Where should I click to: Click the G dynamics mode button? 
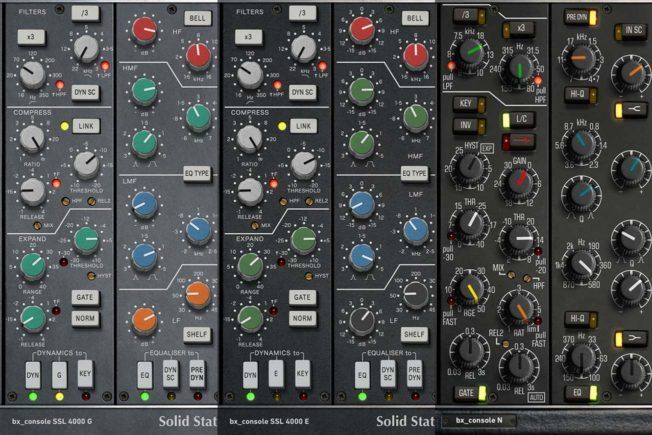pyautogui.click(x=59, y=375)
